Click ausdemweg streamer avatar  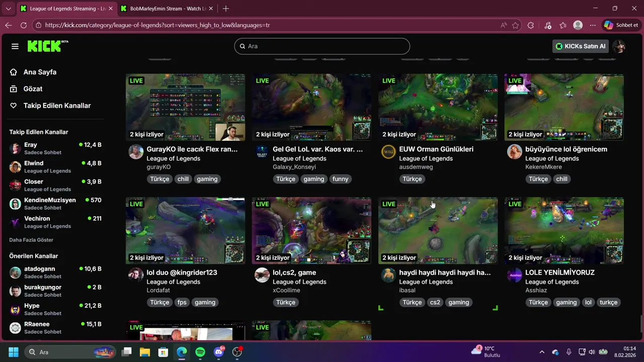(388, 152)
